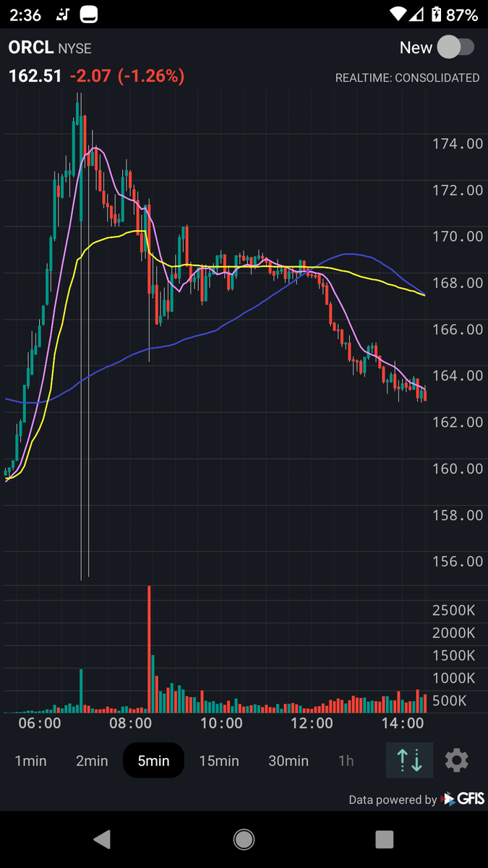The image size is (488, 868).
Task: Tap the NYSE exchange label
Action: tap(74, 48)
